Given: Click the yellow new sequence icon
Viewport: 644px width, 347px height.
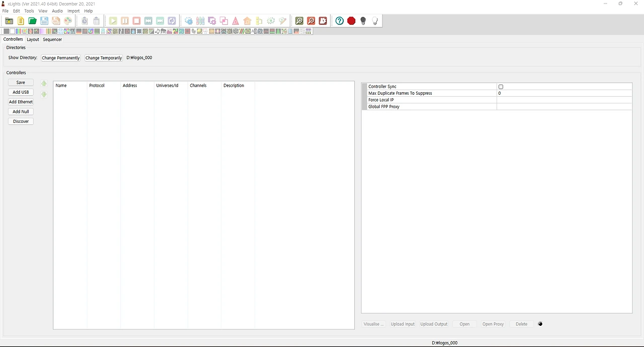Looking at the screenshot, I should point(21,21).
